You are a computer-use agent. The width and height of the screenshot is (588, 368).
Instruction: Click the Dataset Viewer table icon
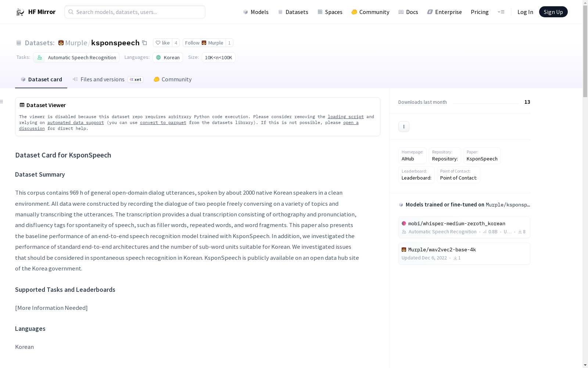(x=22, y=105)
